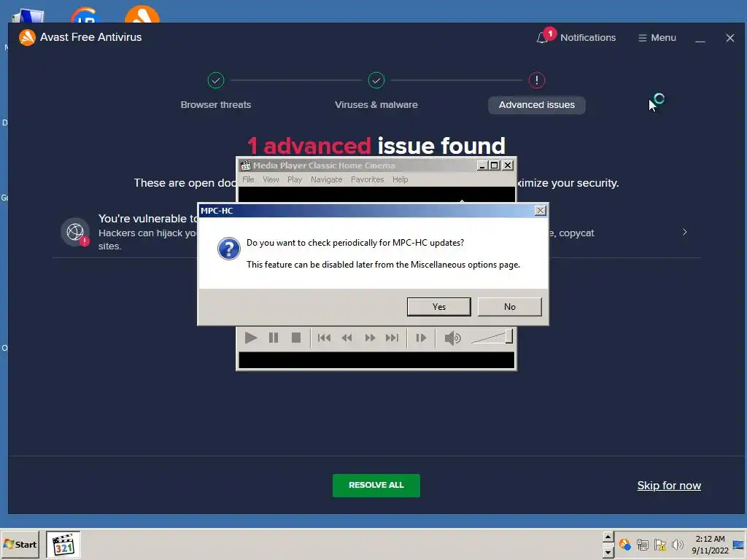Click the MPC-HC taskbar button

pos(63,544)
